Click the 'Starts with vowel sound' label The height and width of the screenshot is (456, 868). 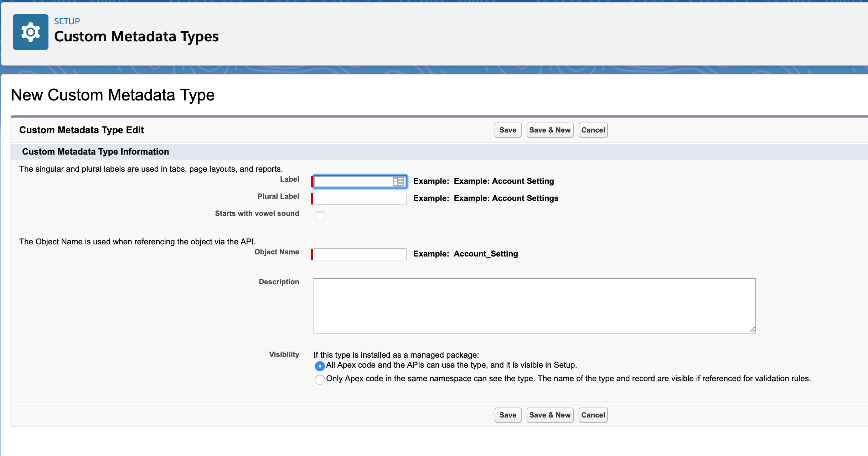pyautogui.click(x=257, y=213)
